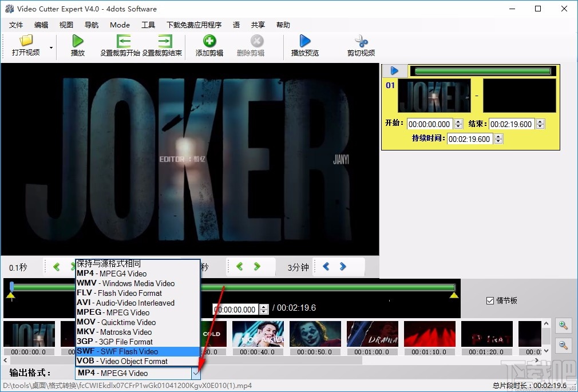The image size is (578, 392).
Task: Click the blue play toggle above the clip list
Action: pos(395,70)
